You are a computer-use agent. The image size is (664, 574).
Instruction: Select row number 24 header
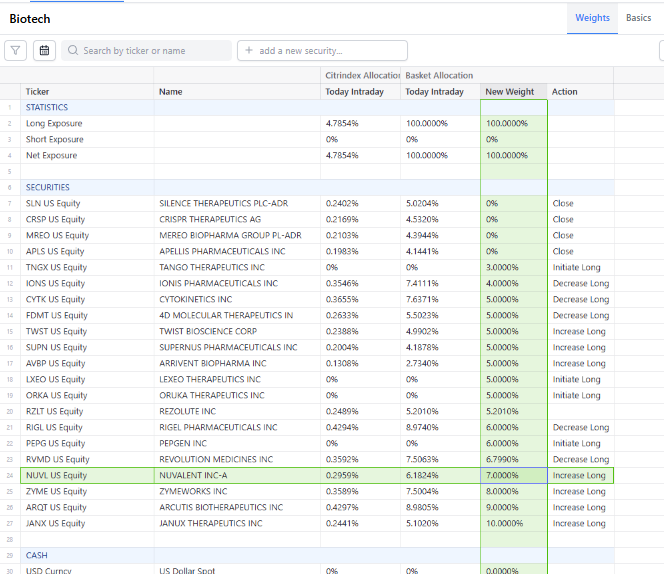[10, 475]
